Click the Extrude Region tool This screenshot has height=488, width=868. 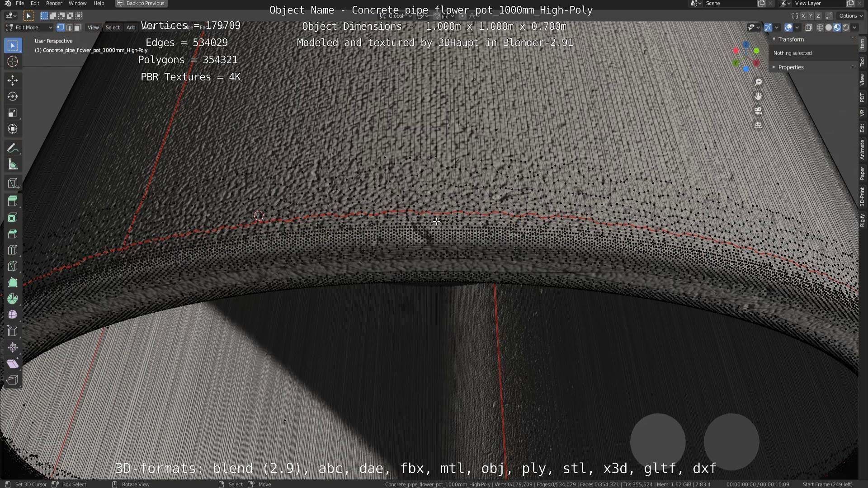click(x=13, y=201)
